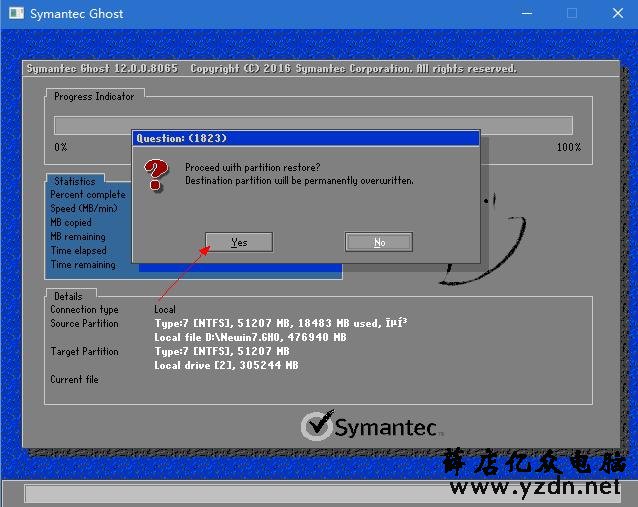
Task: Click the Speed (MB/min) statistic
Action: (84, 208)
